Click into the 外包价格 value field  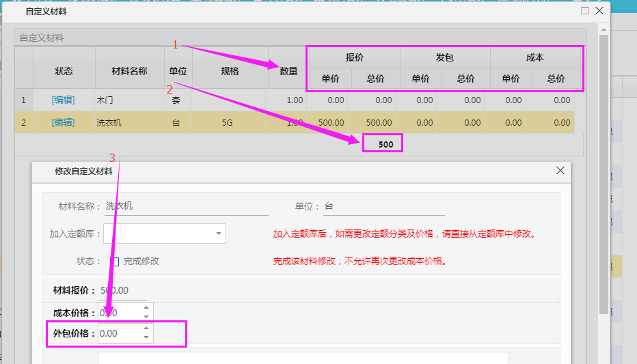[120, 333]
